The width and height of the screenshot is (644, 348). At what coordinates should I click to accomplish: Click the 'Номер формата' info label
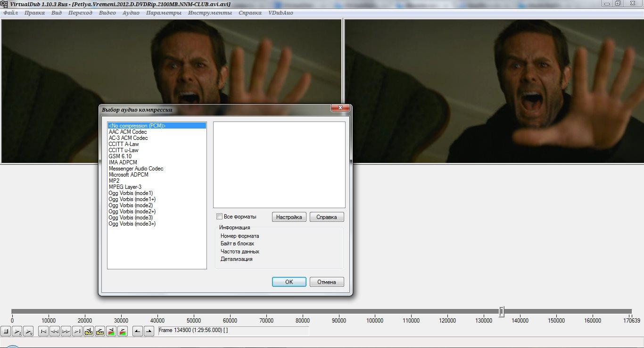click(240, 236)
